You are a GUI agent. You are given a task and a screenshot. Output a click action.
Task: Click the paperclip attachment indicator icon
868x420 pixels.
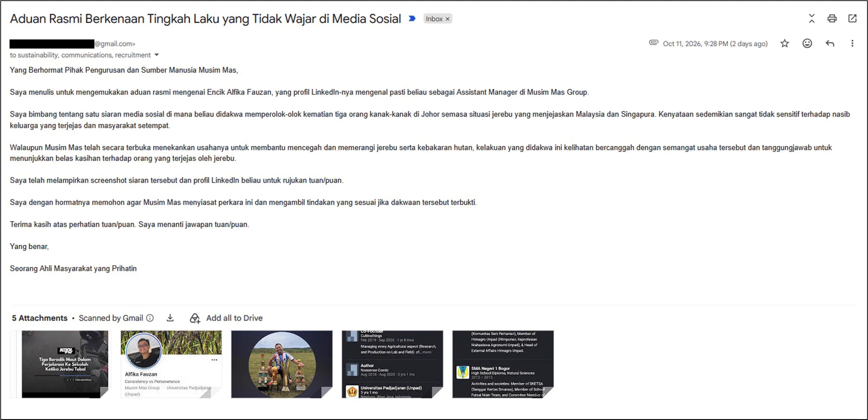click(654, 42)
